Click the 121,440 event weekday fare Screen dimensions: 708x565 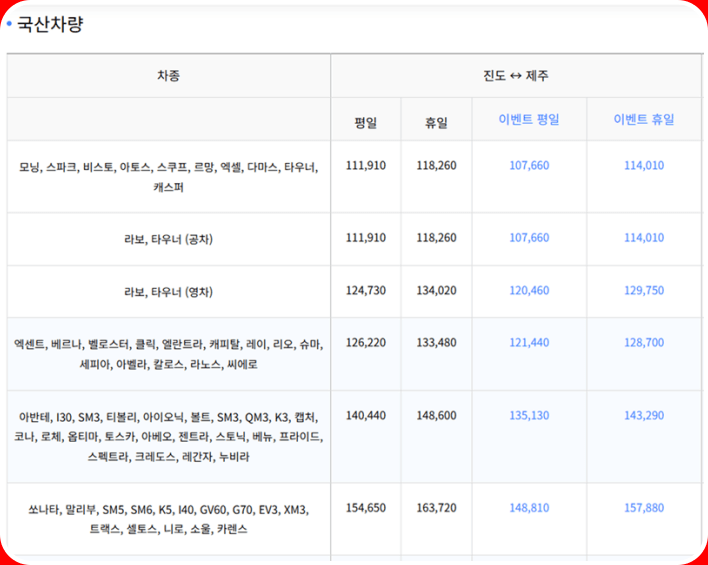coord(529,342)
